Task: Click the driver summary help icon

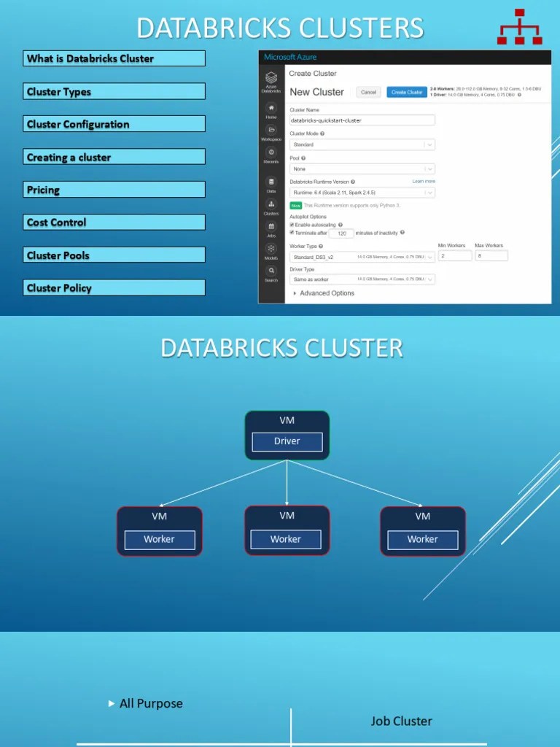Action: pyautogui.click(x=519, y=95)
